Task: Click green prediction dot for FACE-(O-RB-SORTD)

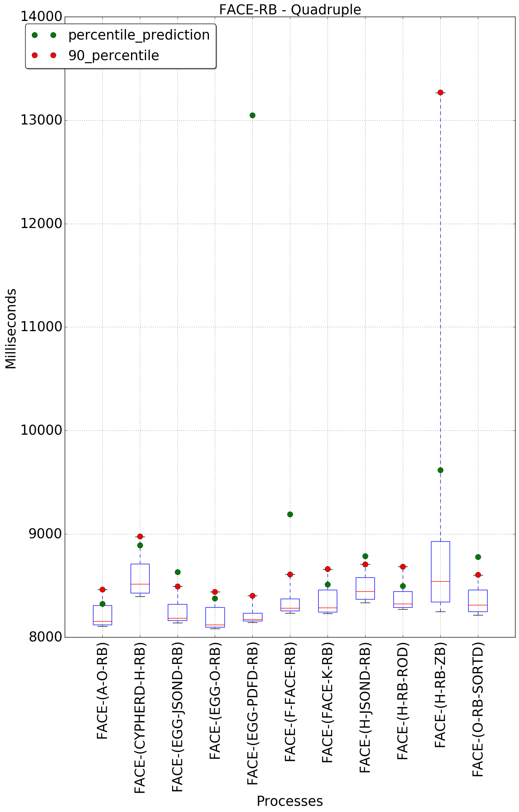Action: pos(478,557)
